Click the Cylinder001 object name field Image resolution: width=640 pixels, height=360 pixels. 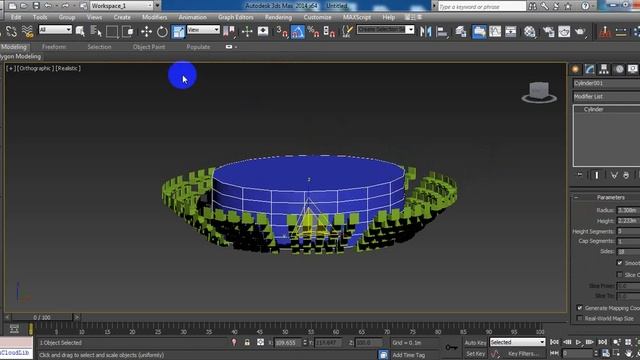pyautogui.click(x=606, y=83)
